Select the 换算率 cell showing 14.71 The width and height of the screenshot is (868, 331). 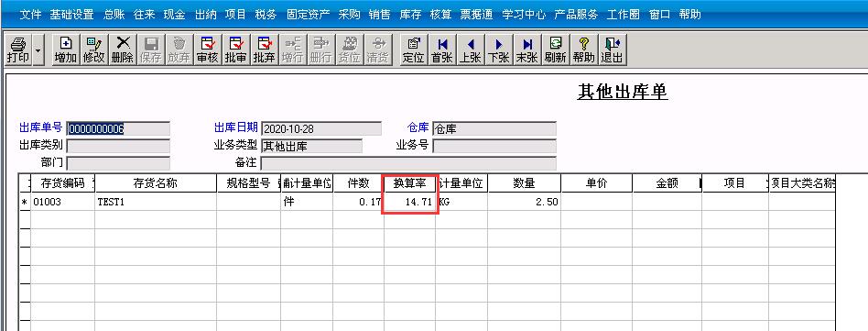click(x=409, y=202)
